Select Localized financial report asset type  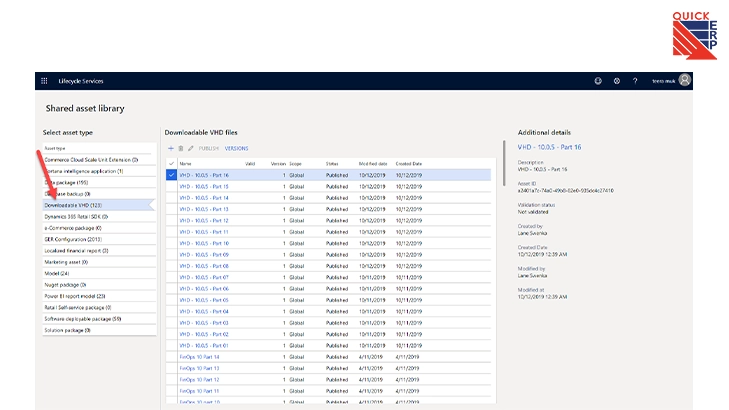[x=98, y=251]
